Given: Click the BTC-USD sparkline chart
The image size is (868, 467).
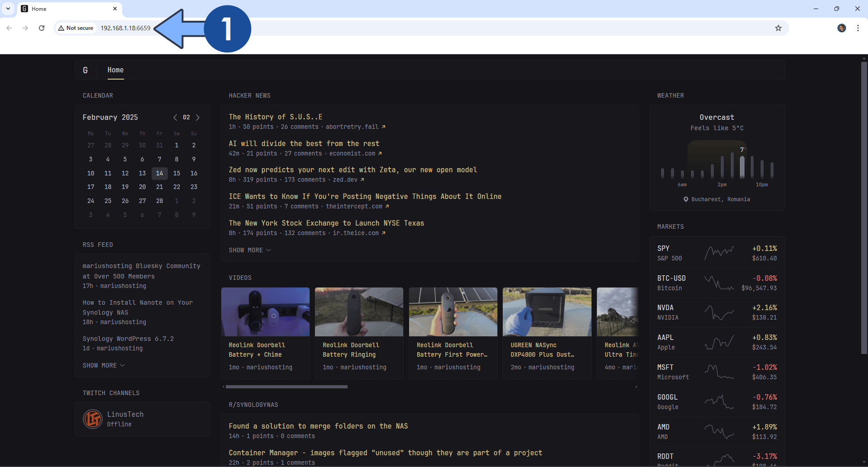Looking at the screenshot, I should (x=719, y=283).
